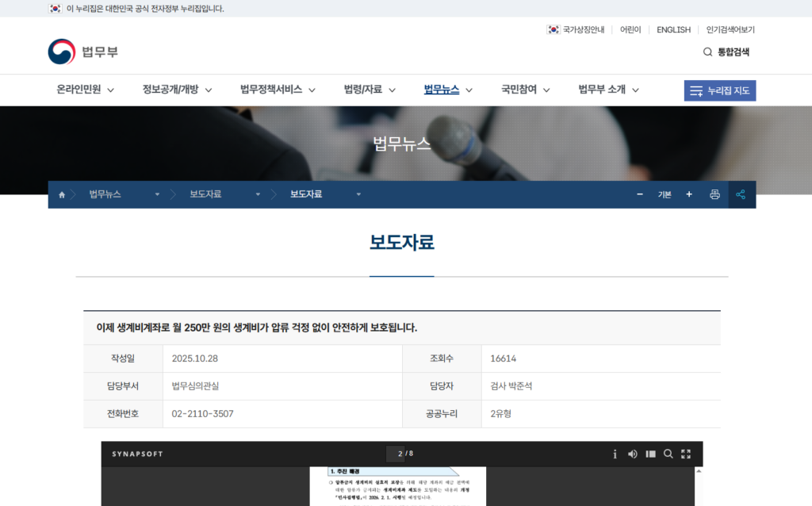The image size is (812, 506).
Task: Click the share icon in the breadcrumb bar
Action: (741, 194)
